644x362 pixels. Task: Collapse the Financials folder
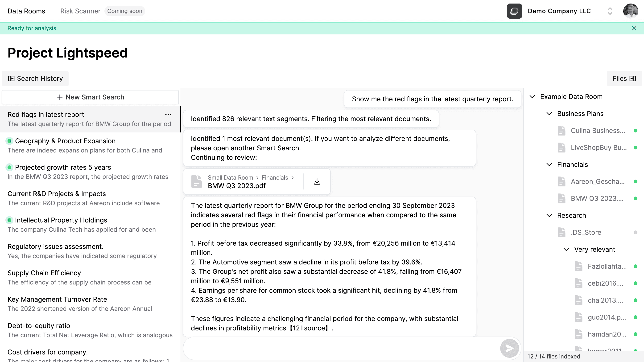point(549,165)
